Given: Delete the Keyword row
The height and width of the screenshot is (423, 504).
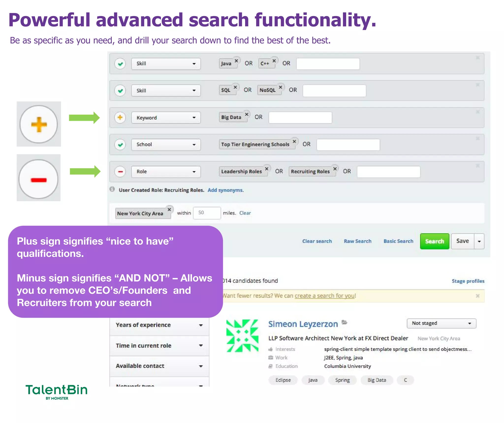Looking at the screenshot, I should [x=478, y=112].
